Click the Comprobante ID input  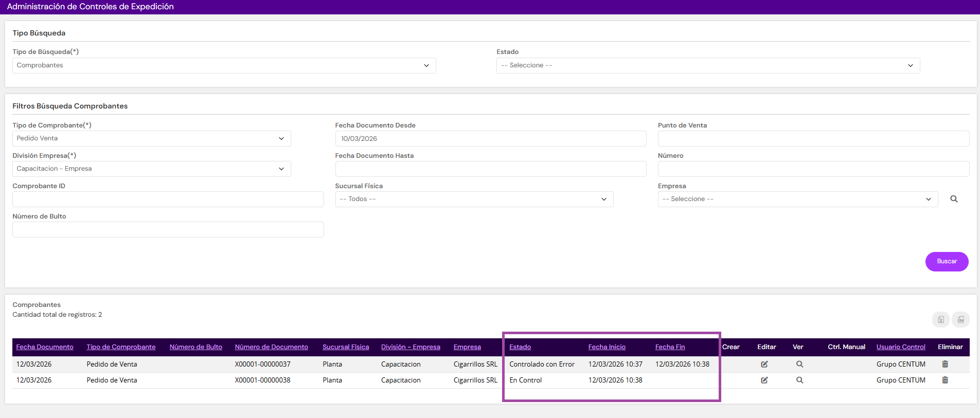click(x=168, y=199)
